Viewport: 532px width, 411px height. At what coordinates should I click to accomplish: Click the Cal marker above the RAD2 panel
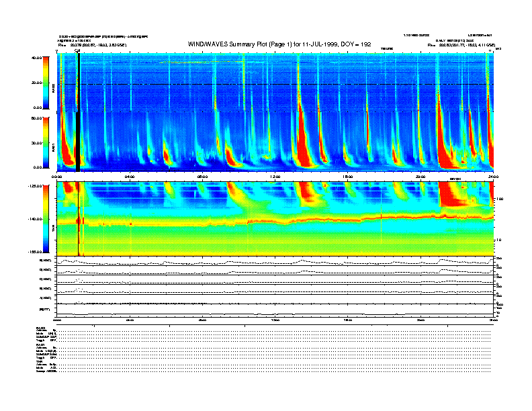(77, 50)
